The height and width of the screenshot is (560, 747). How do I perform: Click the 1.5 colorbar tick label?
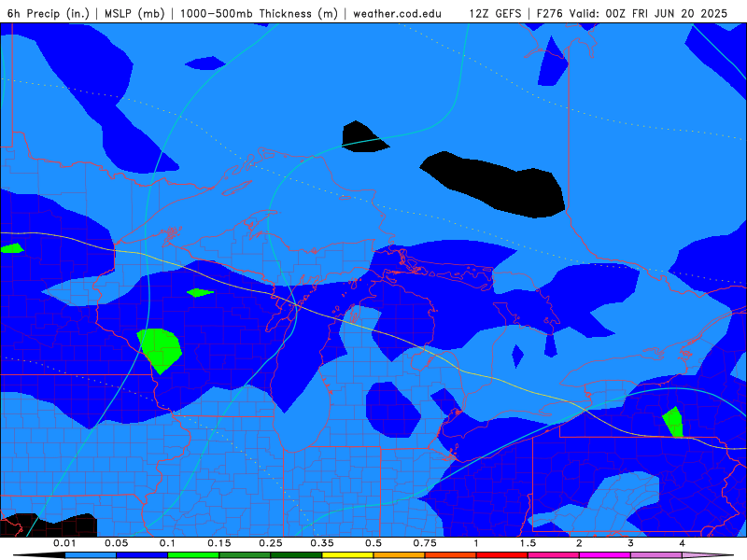528,543
